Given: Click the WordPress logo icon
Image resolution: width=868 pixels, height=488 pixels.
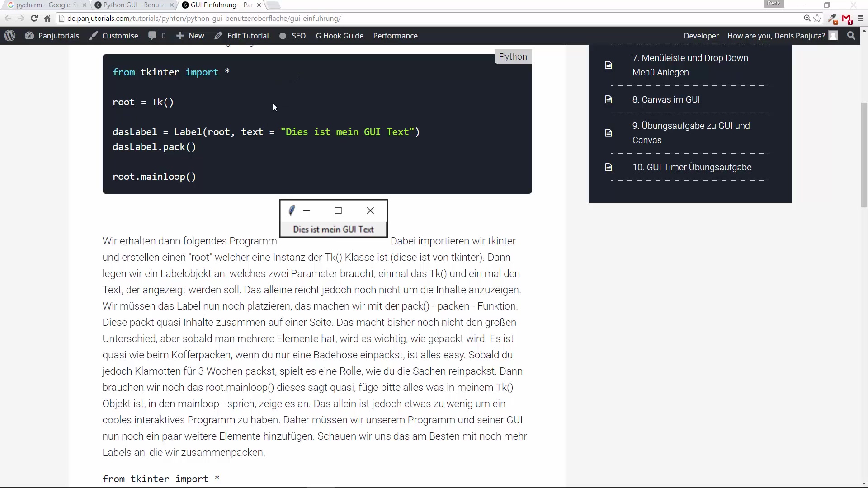Looking at the screenshot, I should [x=9, y=36].
